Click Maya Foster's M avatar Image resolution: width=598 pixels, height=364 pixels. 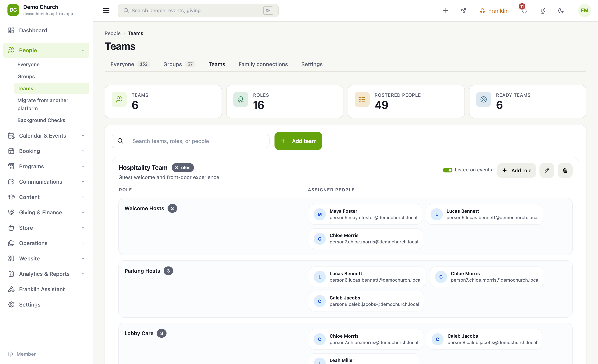tap(320, 214)
